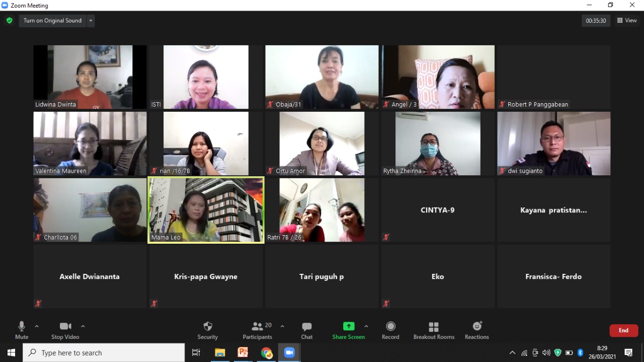This screenshot has width=644, height=362.
Task: End the meeting
Action: [x=624, y=330]
